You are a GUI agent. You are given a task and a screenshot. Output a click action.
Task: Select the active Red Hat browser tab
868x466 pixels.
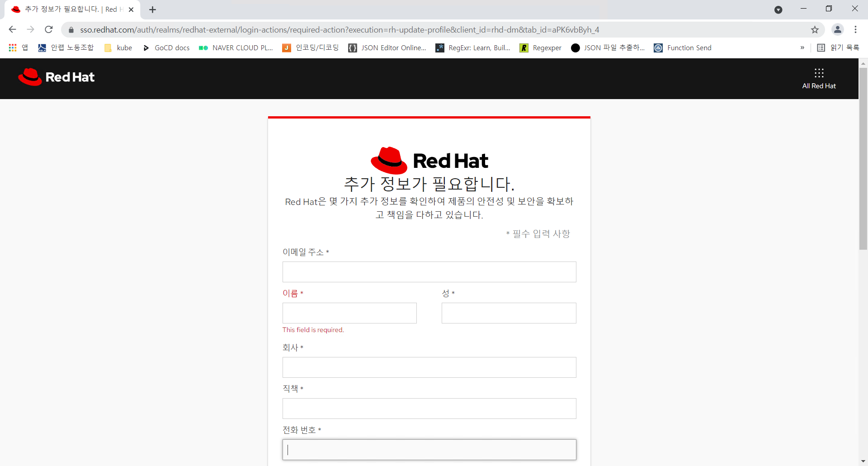(x=72, y=10)
